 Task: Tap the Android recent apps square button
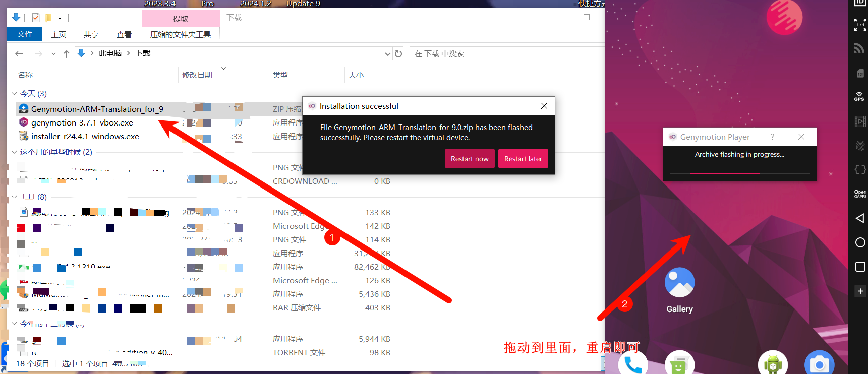click(860, 267)
